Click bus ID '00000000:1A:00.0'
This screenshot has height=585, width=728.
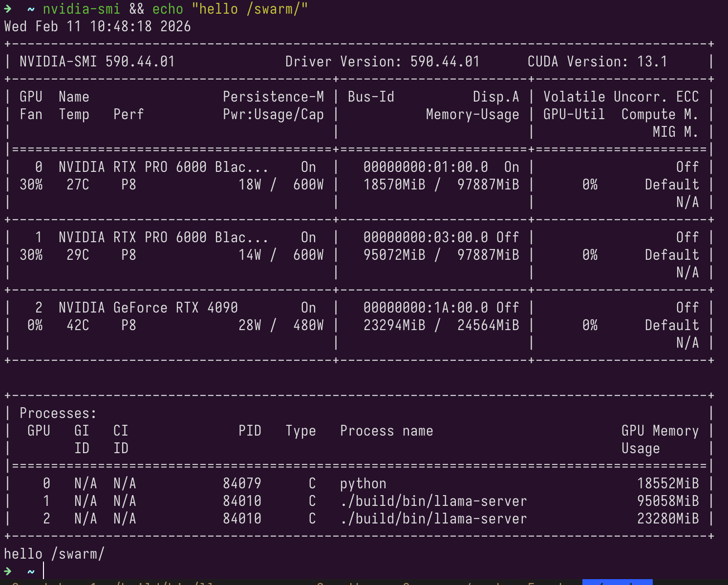(426, 308)
